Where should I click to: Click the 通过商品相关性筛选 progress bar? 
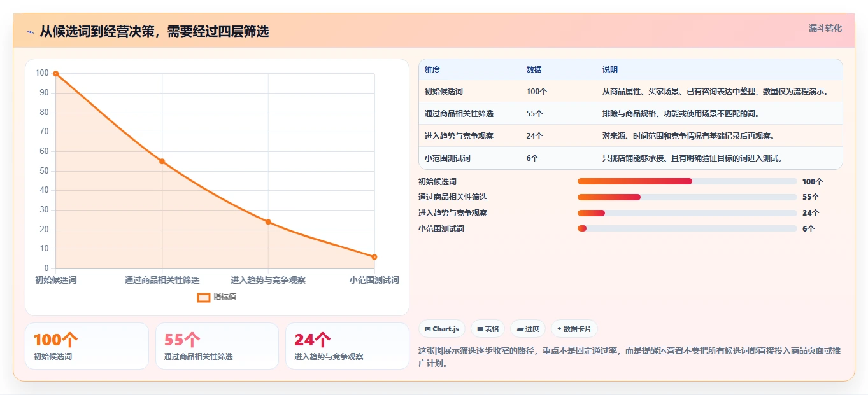tap(687, 197)
